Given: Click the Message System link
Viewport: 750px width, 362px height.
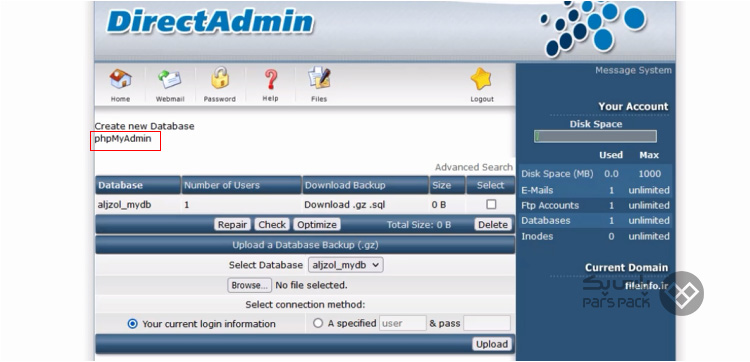Looking at the screenshot, I should [x=633, y=70].
